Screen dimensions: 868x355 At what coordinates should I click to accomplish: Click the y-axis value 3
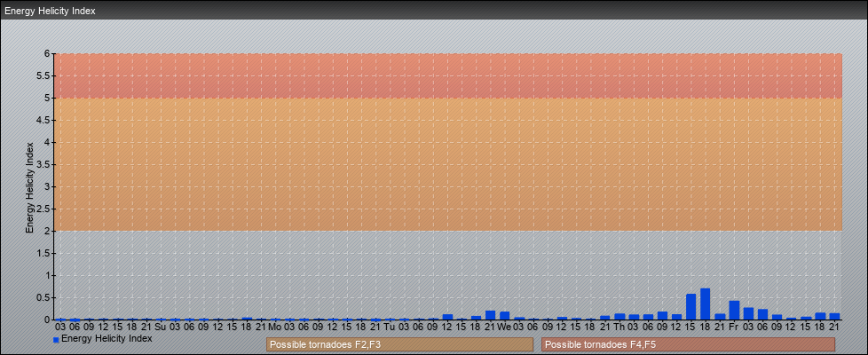[48, 186]
